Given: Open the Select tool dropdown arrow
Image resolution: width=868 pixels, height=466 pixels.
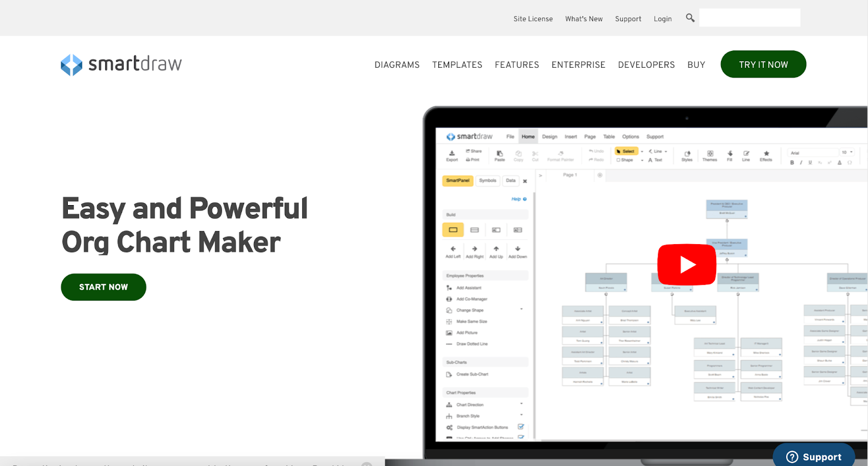Looking at the screenshot, I should tap(642, 152).
